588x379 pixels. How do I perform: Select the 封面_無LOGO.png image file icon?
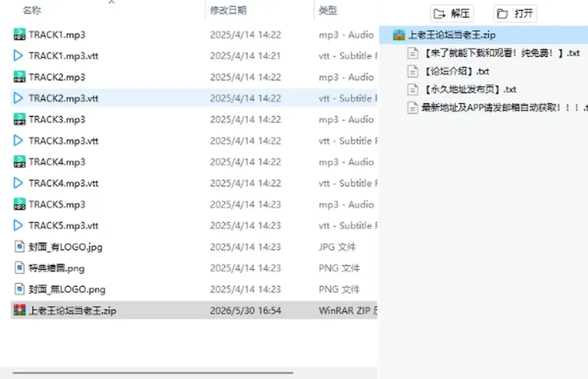pyautogui.click(x=20, y=289)
